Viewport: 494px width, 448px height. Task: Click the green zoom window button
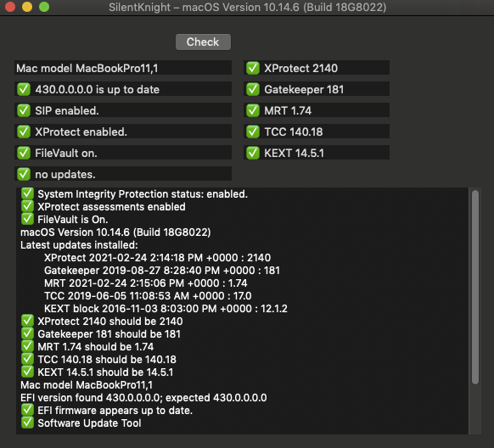44,7
